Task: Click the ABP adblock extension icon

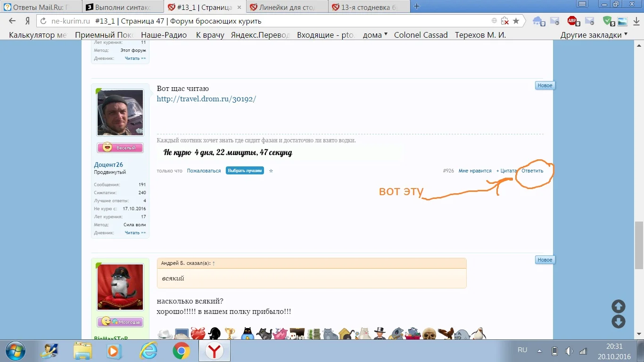Action: tap(572, 20)
